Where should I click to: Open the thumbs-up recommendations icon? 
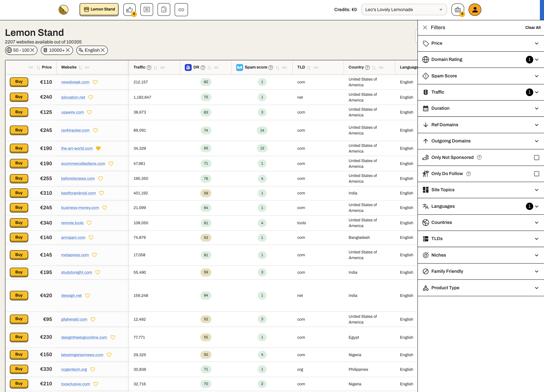tap(129, 10)
